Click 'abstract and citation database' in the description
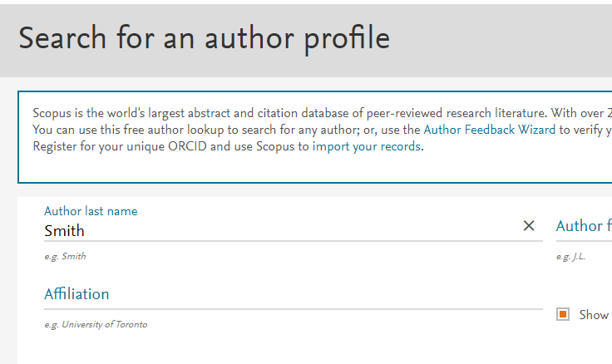612x364 pixels. (269, 113)
